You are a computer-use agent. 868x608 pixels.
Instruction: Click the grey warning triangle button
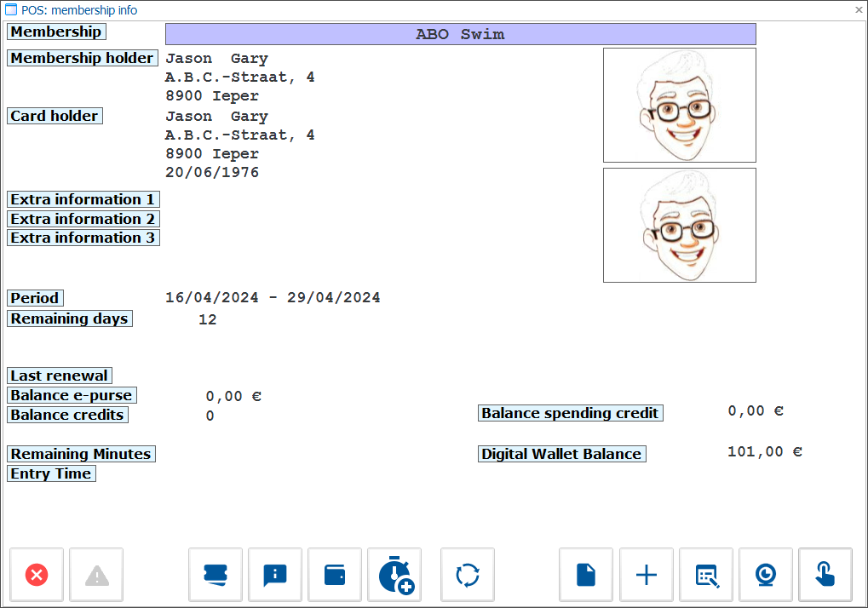[96, 575]
